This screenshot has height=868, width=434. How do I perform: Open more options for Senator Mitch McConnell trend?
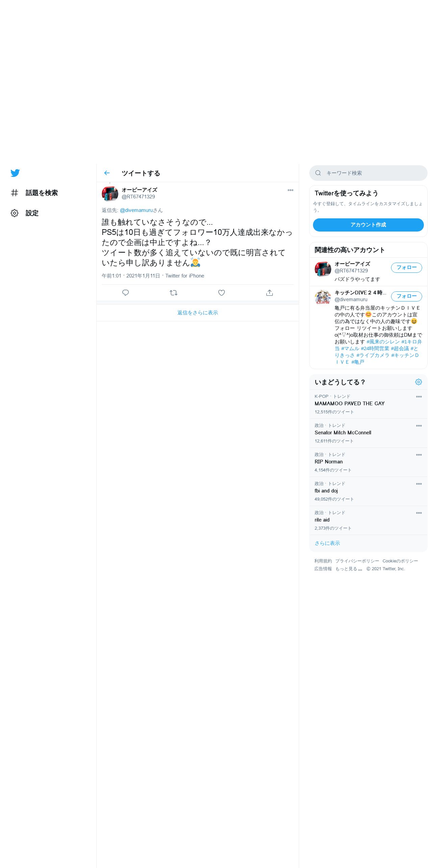coord(419,426)
